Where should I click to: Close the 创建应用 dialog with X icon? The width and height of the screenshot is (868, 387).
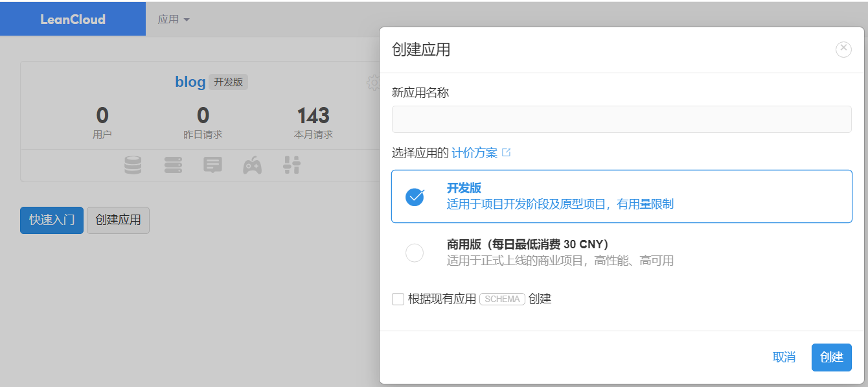pyautogui.click(x=843, y=49)
